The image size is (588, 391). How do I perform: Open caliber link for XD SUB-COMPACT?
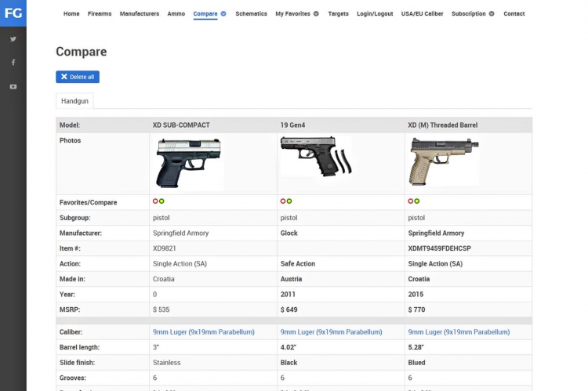(x=204, y=332)
